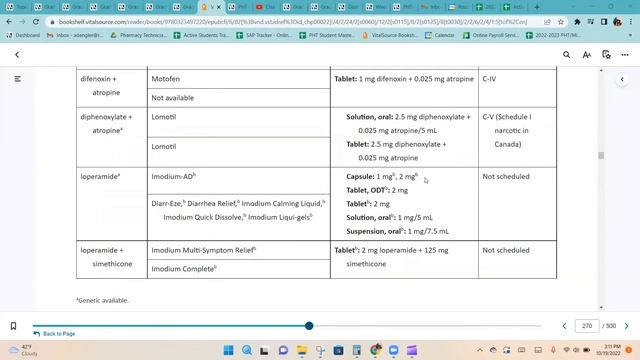Open the reader's three-dot more options

coord(625,55)
